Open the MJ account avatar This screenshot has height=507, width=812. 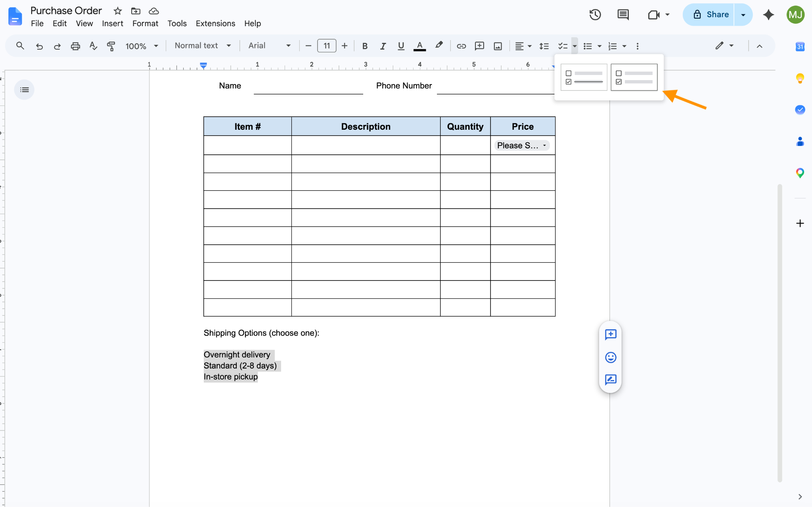(795, 15)
